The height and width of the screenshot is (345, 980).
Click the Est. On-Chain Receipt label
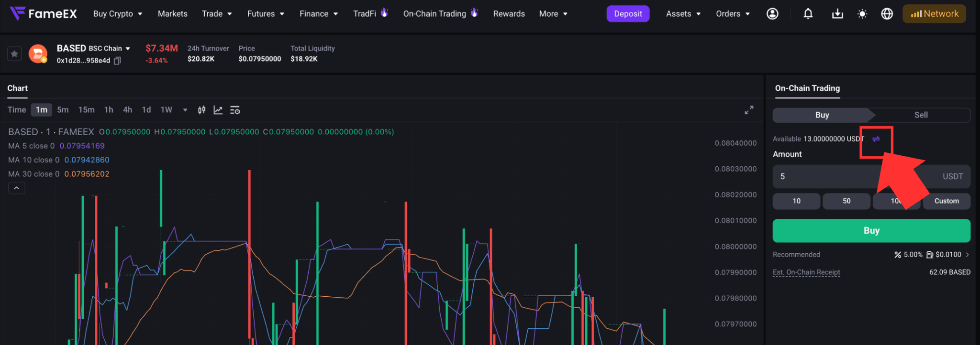[x=806, y=272]
